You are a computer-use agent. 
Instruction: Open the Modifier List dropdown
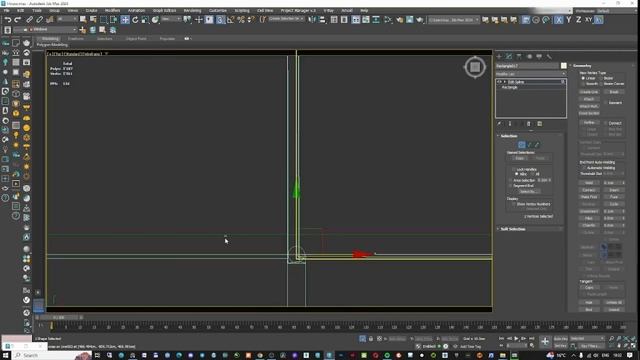[x=531, y=74]
